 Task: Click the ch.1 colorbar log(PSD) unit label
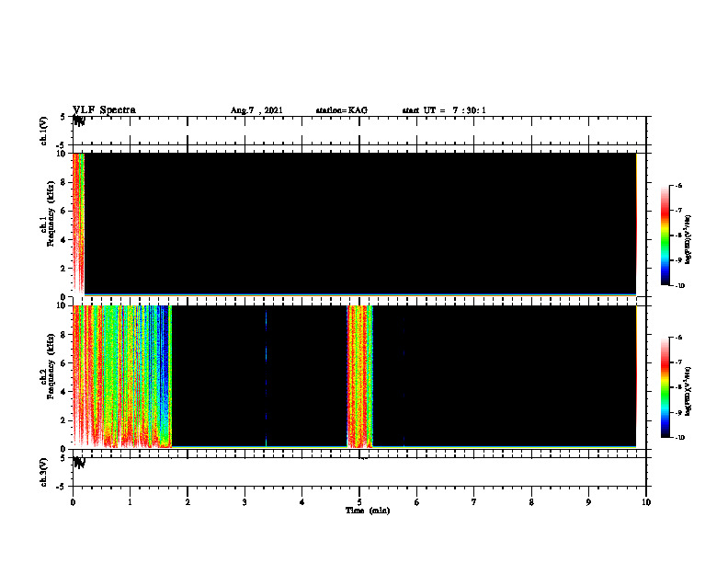[x=688, y=239]
